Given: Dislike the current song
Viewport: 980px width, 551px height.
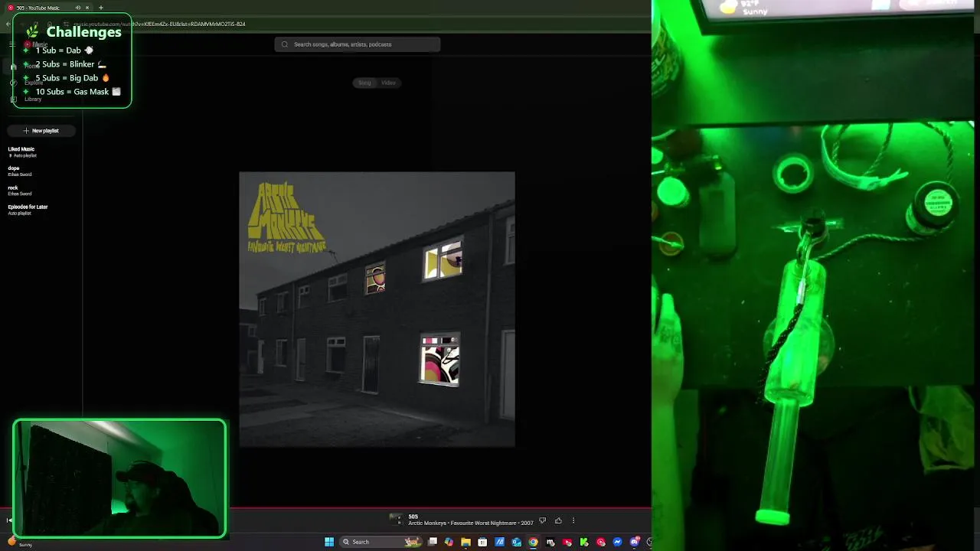Looking at the screenshot, I should coord(542,520).
